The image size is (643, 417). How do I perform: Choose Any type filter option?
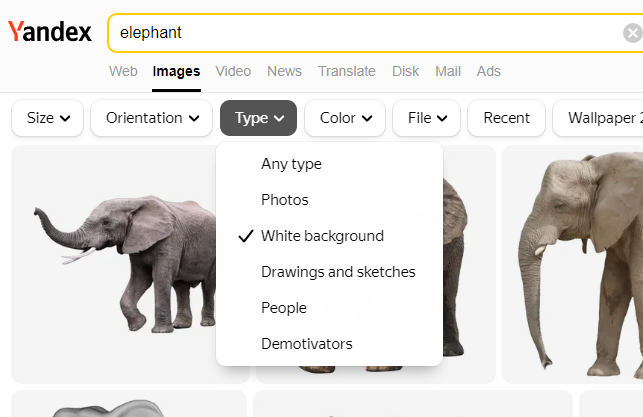coord(291,164)
